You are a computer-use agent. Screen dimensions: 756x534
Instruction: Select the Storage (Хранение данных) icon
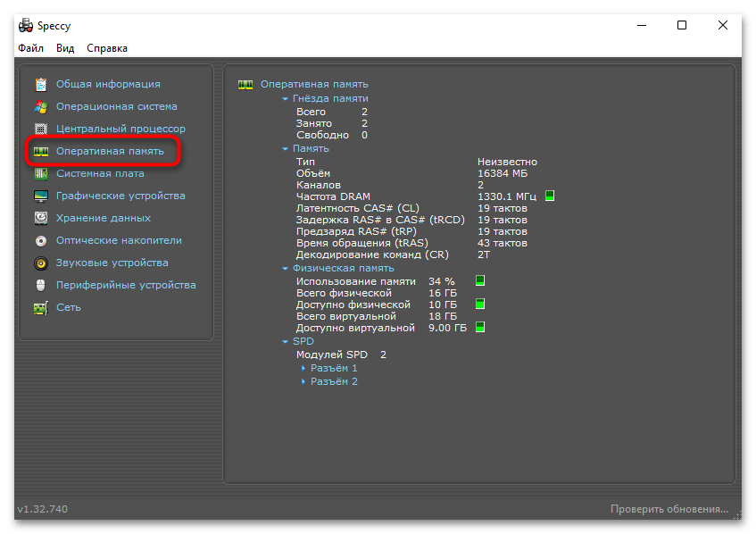(x=41, y=219)
